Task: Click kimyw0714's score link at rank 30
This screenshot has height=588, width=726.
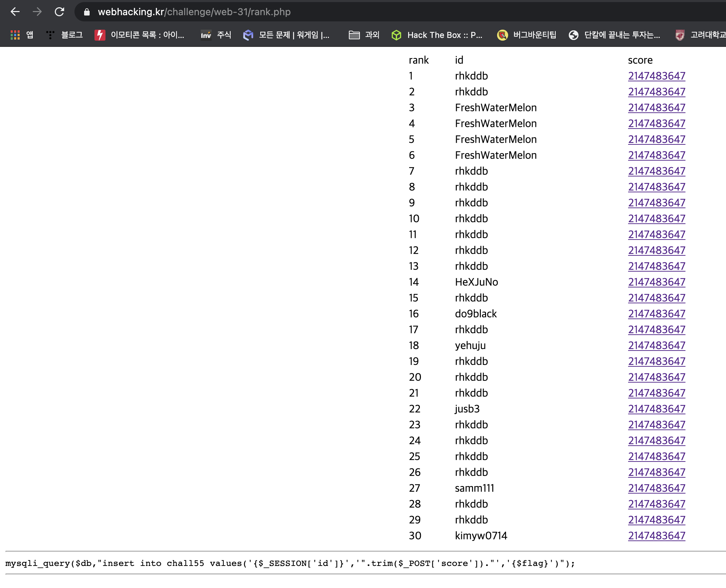Action: point(656,536)
